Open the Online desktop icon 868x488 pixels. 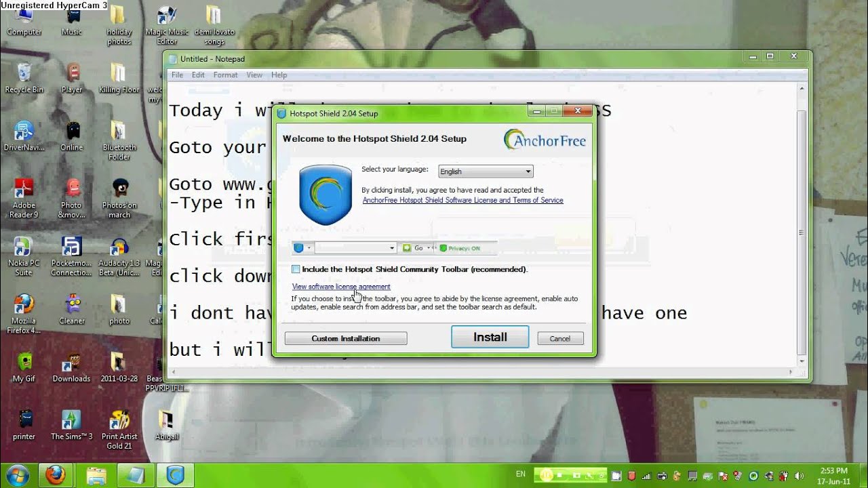tap(72, 136)
